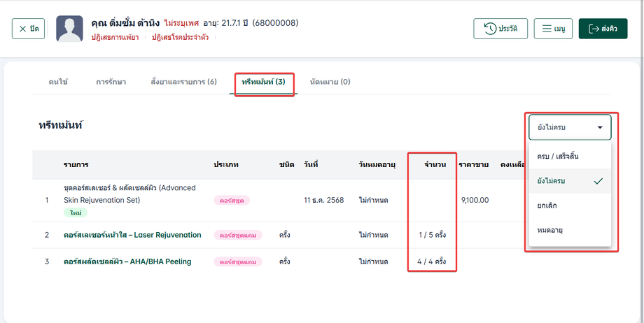Image resolution: width=644 pixels, height=323 pixels.
Task: Open the Advanced Skin Rejuvenation Set item
Action: tap(129, 194)
